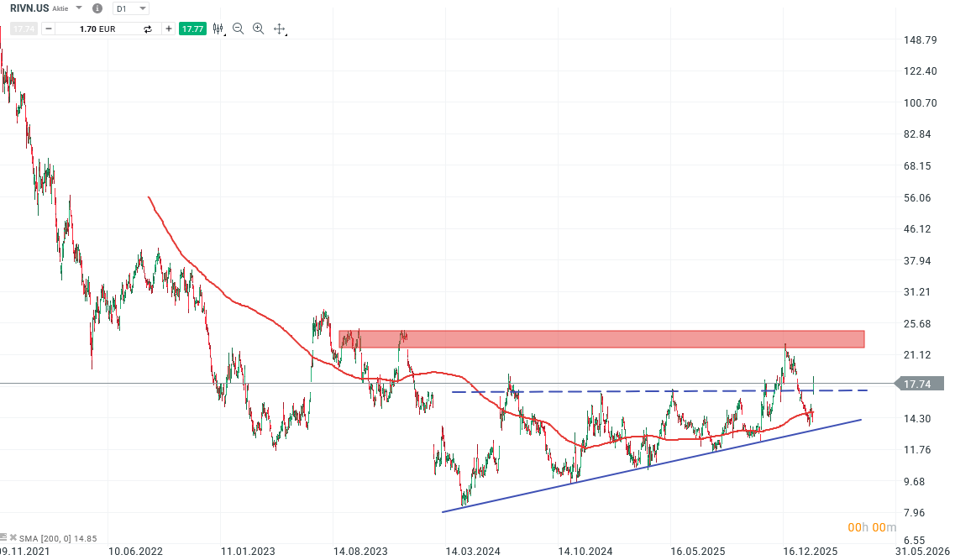This screenshot has width=955, height=560.
Task: Expand the chart style options arrow
Action: pos(223,34)
